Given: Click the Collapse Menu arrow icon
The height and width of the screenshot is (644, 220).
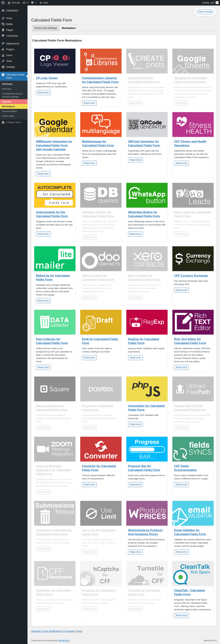Looking at the screenshot, I should tap(3, 122).
